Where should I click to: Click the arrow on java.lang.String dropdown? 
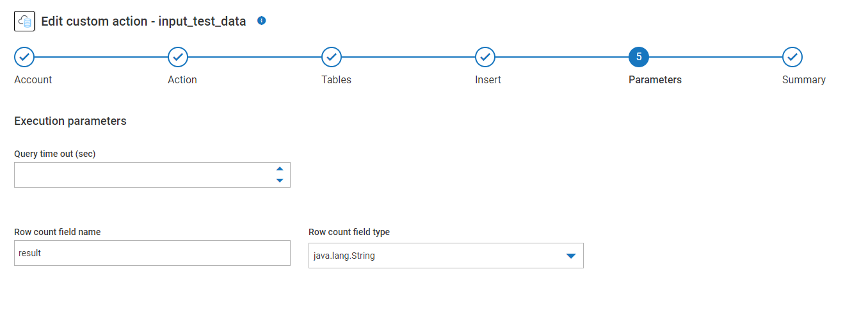[571, 256]
